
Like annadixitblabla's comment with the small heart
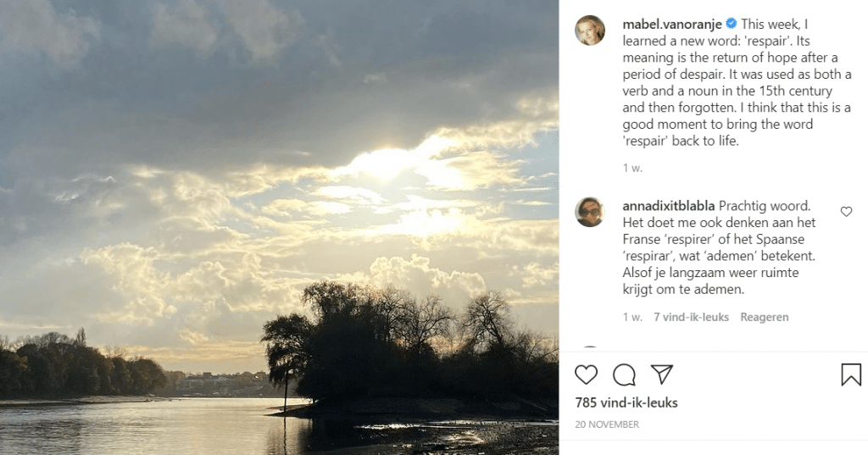pyautogui.click(x=846, y=212)
